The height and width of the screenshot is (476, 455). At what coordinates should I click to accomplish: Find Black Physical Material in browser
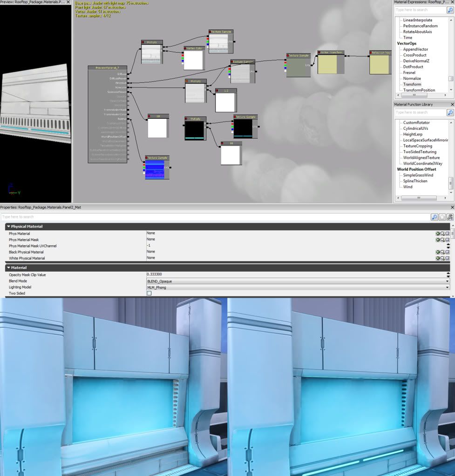pos(442,252)
